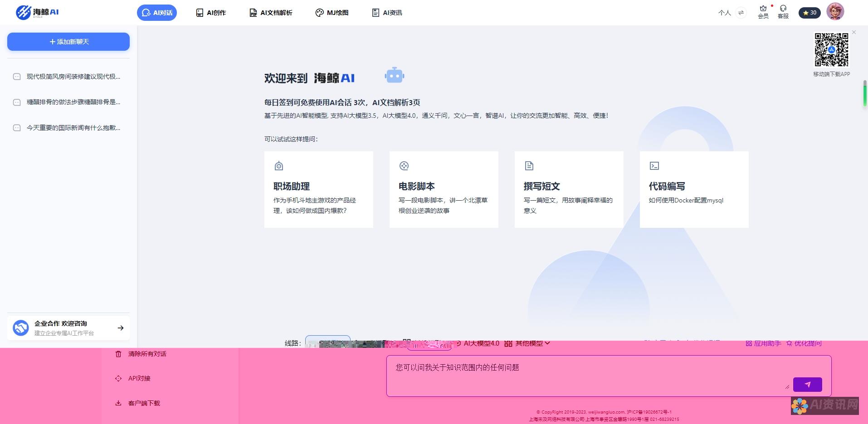
Task: Click the grid icon before 其他模型
Action: pos(508,343)
